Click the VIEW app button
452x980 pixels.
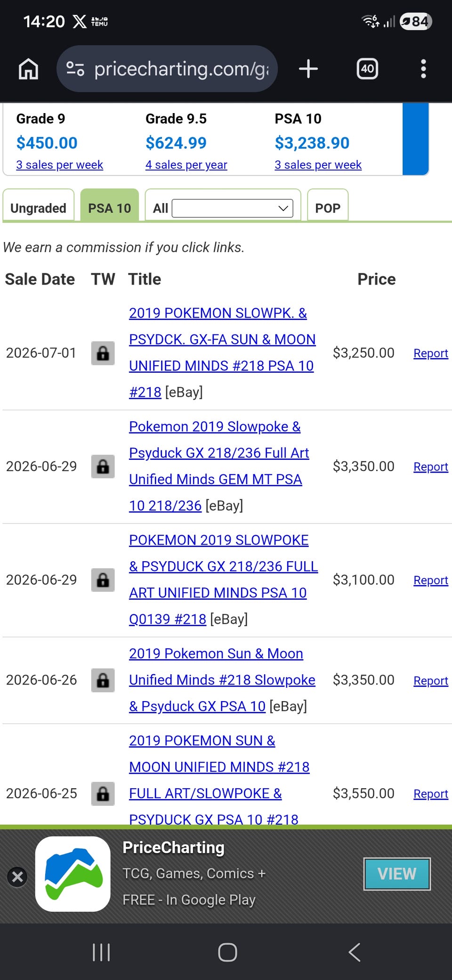[397, 874]
